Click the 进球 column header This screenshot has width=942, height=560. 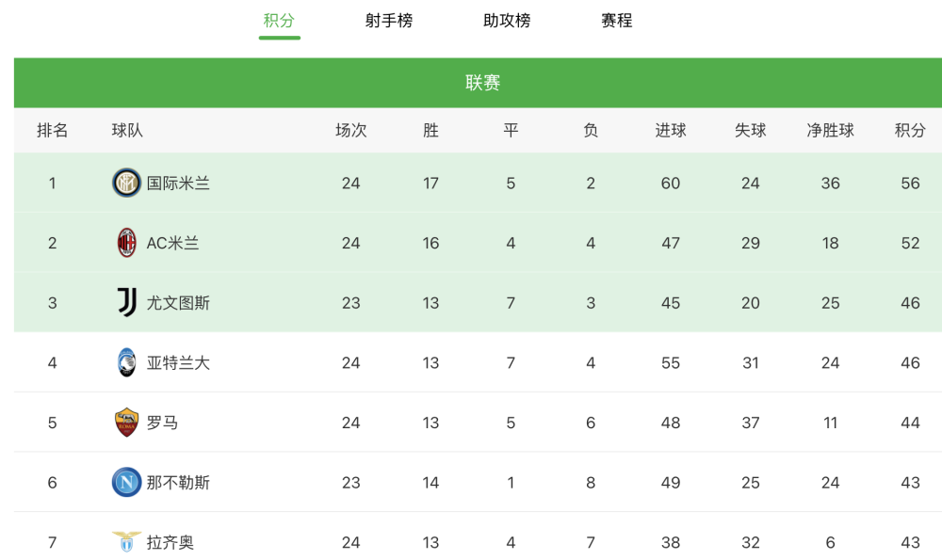click(671, 131)
